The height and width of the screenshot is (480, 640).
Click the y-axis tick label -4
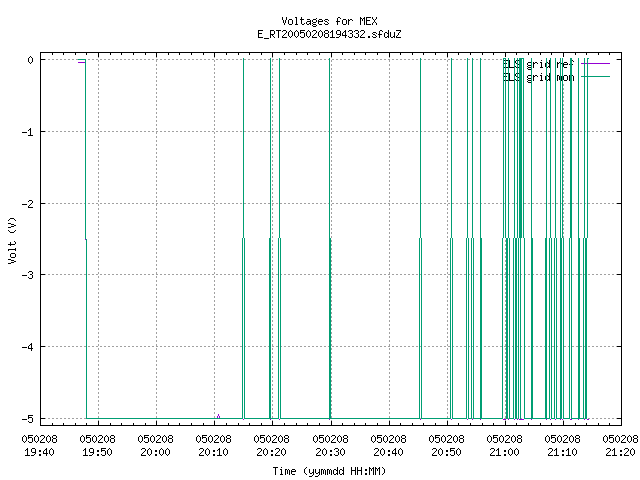tap(28, 347)
